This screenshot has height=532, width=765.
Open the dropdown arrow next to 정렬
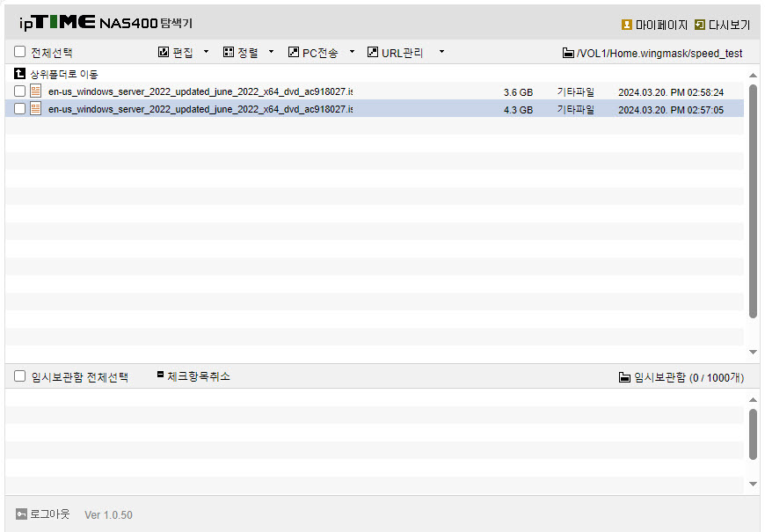coord(271,51)
